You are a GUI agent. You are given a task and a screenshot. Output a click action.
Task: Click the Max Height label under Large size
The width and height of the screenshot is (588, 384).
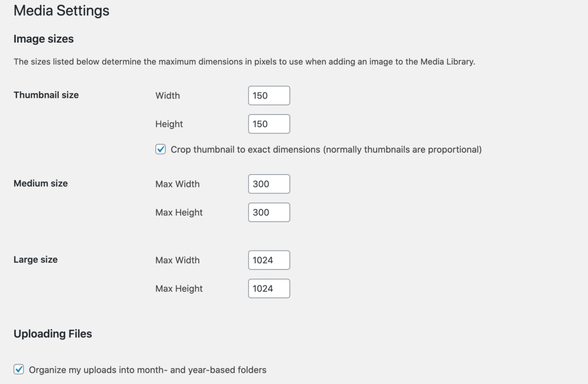point(179,289)
